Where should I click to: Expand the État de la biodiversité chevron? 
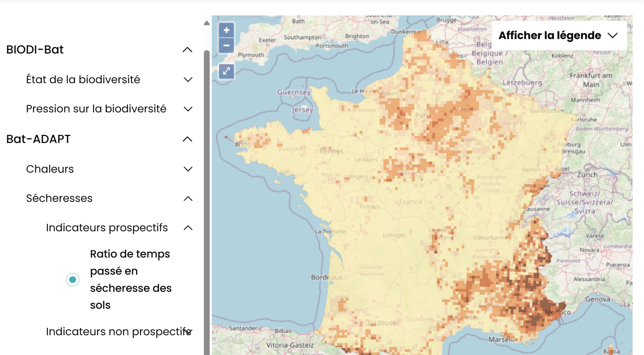[x=188, y=80]
